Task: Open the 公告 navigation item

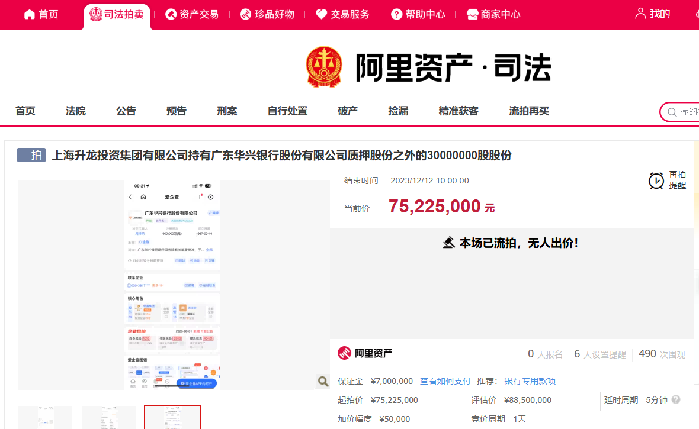Action: (x=126, y=111)
